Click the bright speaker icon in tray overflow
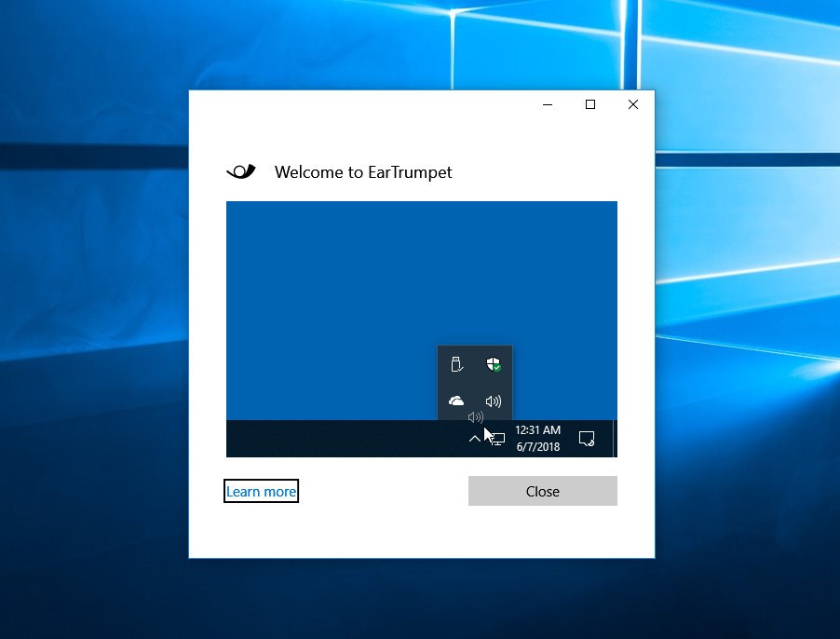The width and height of the screenshot is (840, 639). click(494, 401)
